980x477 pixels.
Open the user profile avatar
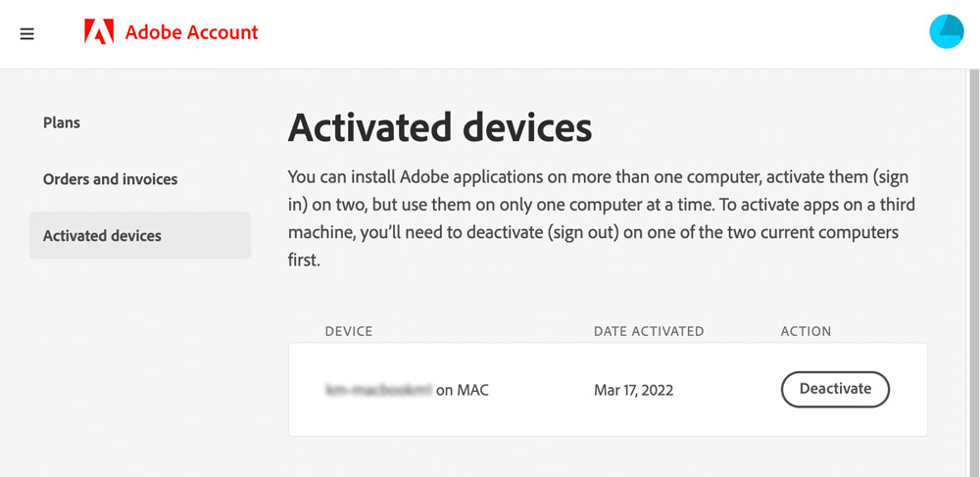pos(947,31)
